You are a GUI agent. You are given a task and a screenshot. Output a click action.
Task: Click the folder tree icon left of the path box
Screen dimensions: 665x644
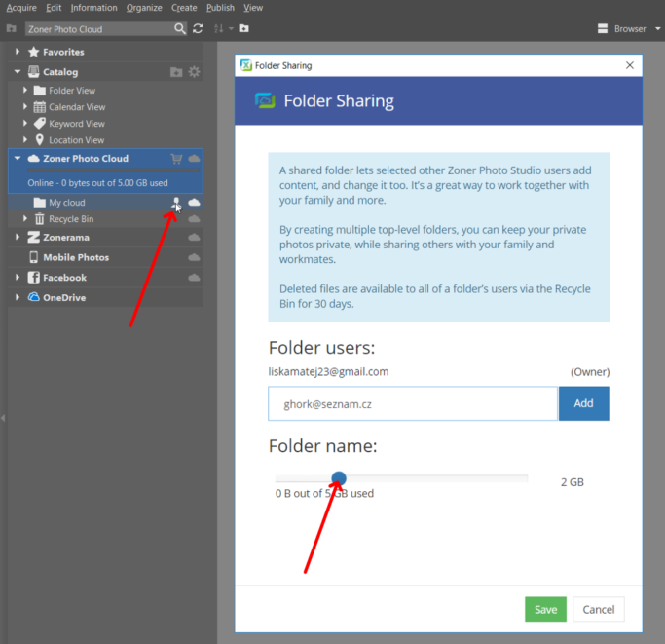click(12, 28)
